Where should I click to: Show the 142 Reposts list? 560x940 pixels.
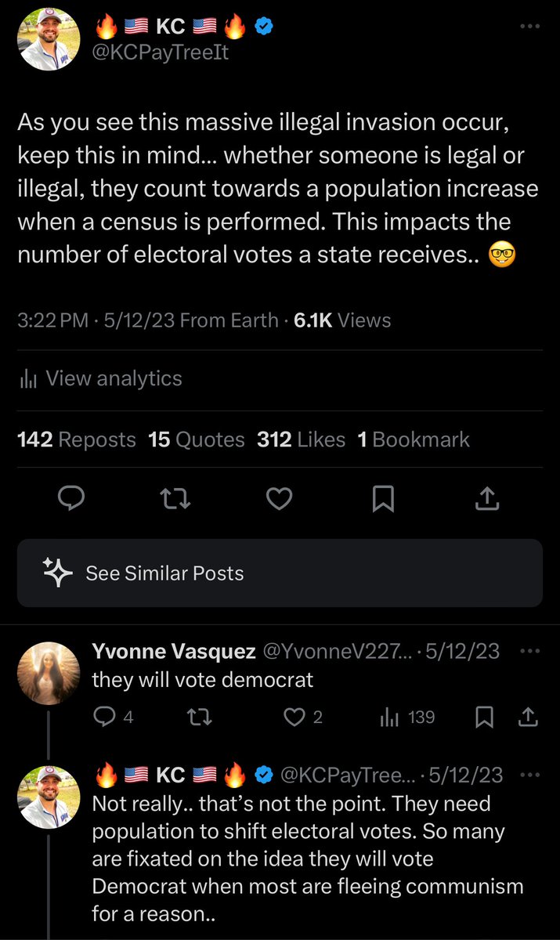coord(77,439)
